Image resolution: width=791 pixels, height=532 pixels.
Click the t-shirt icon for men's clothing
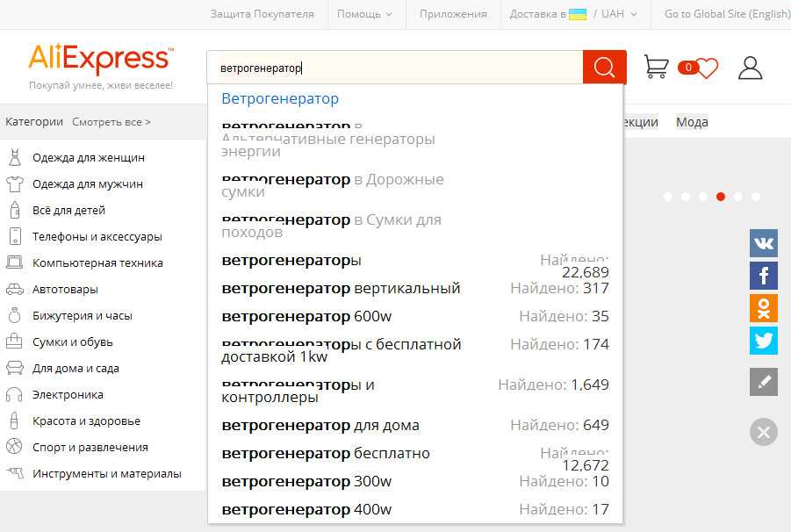pos(15,184)
